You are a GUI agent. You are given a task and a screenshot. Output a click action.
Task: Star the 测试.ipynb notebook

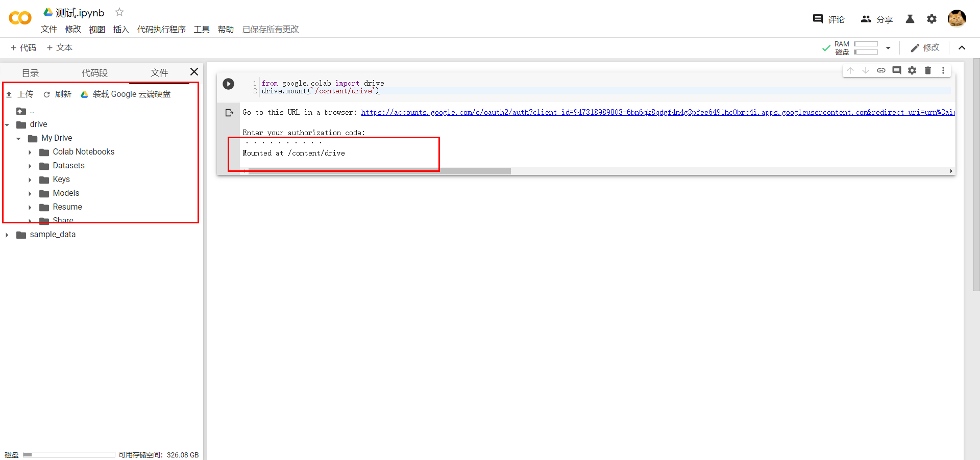[x=119, y=12]
